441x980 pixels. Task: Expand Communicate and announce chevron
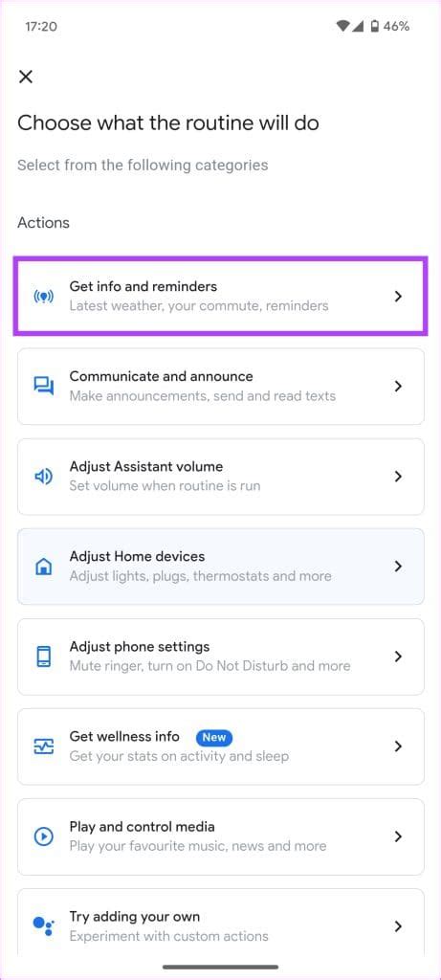(399, 387)
